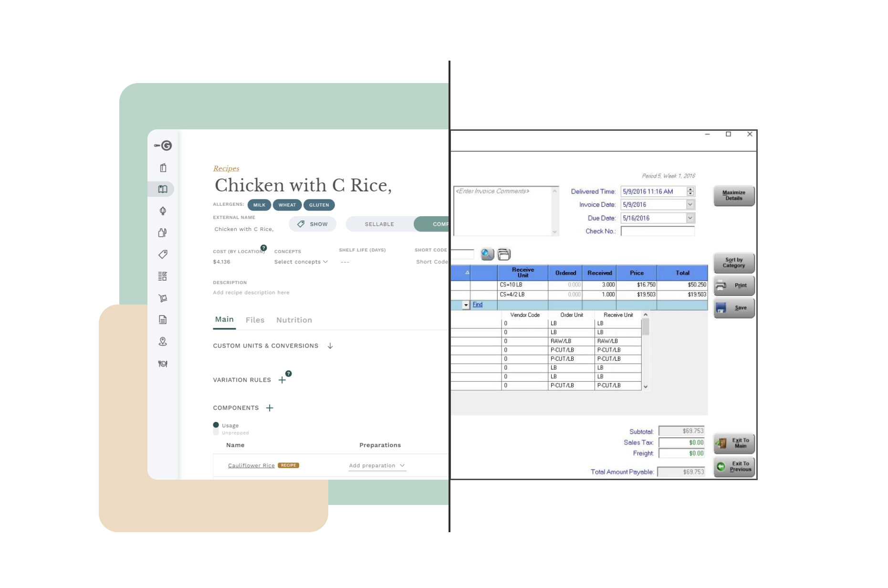Viewport: 888px width, 588px height.
Task: Open the plate and cutlery icon in sidebar
Action: click(x=163, y=364)
